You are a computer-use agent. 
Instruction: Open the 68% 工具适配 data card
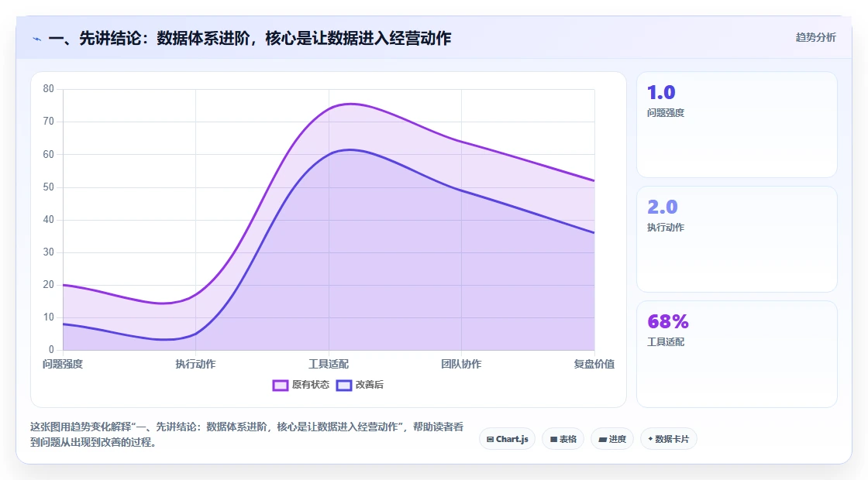[x=737, y=354]
